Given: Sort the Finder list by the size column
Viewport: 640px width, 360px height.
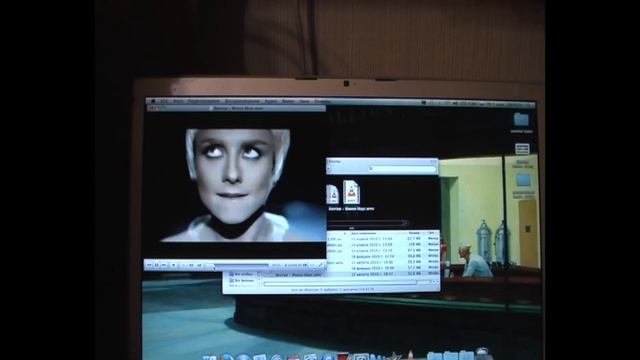Looking at the screenshot, I should 414,233.
